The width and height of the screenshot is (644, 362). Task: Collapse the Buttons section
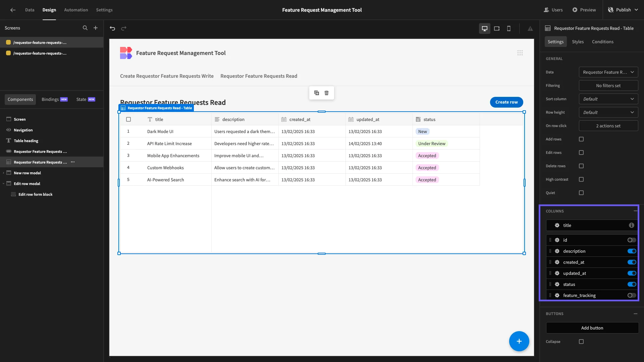click(635, 314)
